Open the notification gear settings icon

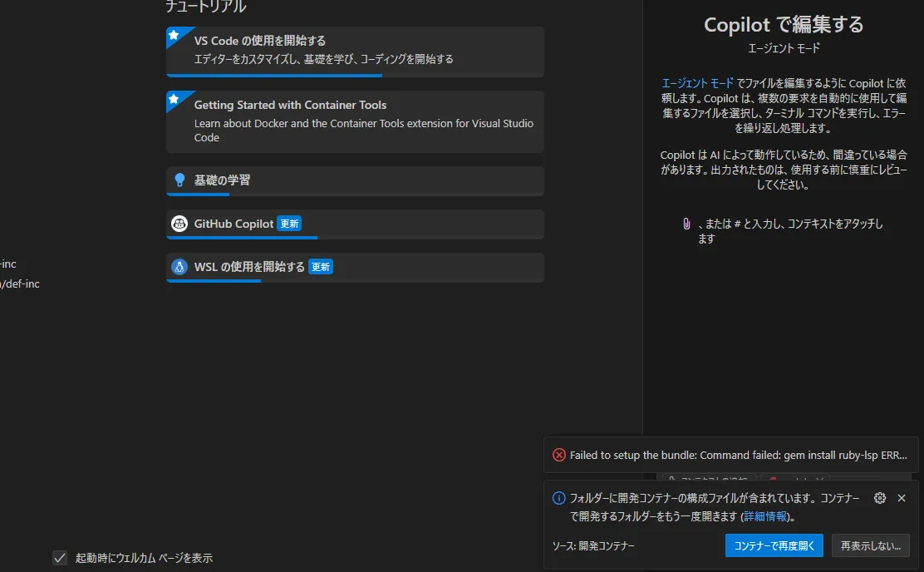tap(880, 498)
